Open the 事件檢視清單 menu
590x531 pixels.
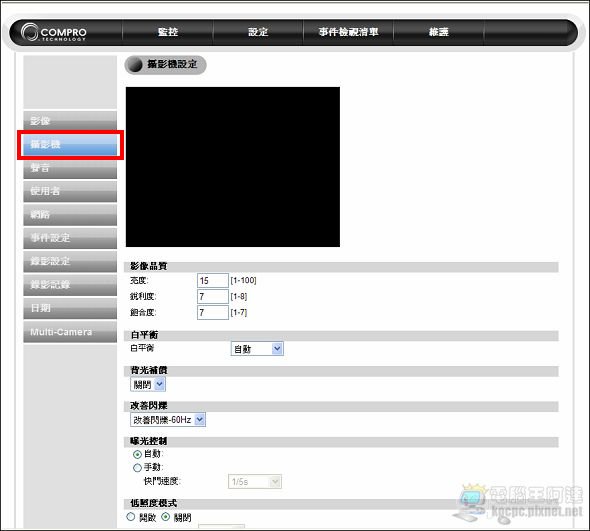click(348, 32)
